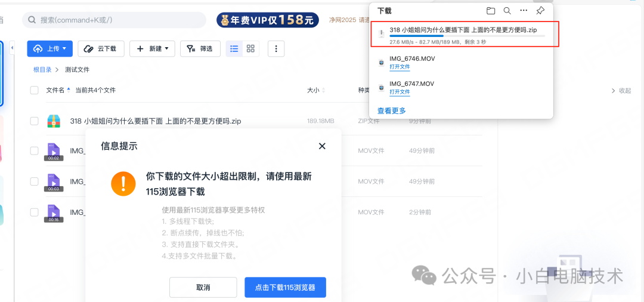Click the 净网2025 notice text

coord(349,20)
